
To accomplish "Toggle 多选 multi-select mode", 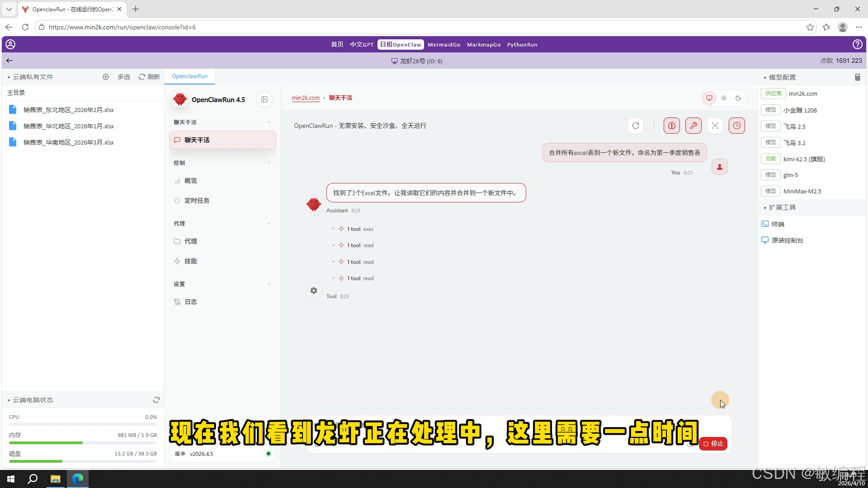I will (123, 77).
